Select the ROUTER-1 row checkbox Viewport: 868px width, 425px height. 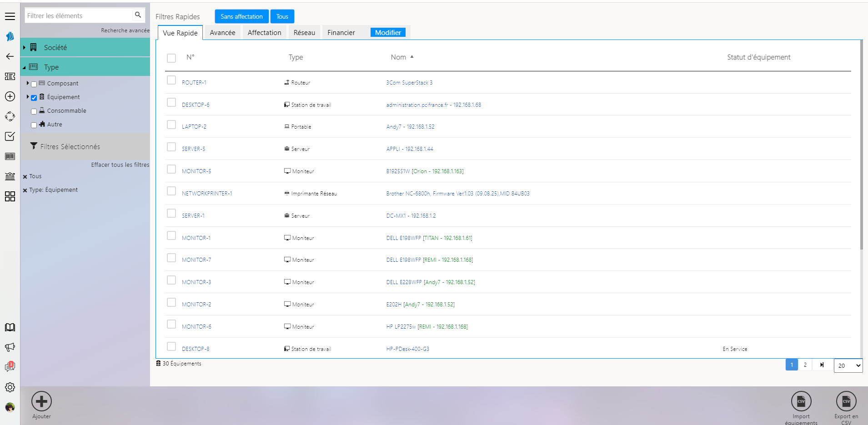[171, 80]
